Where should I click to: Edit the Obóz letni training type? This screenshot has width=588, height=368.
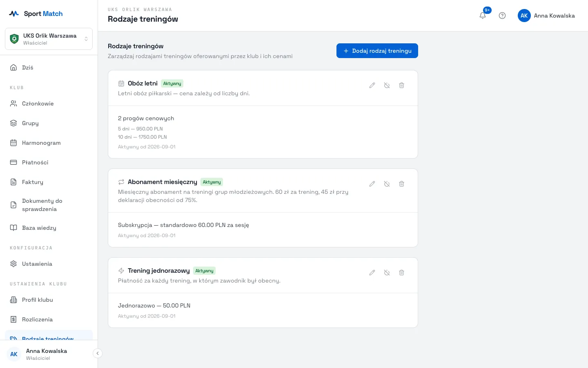(x=372, y=85)
